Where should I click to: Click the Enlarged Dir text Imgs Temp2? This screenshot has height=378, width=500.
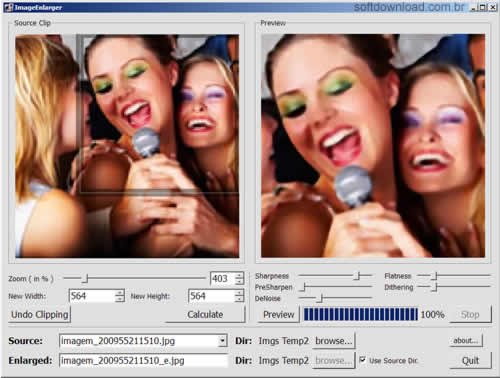pos(284,360)
